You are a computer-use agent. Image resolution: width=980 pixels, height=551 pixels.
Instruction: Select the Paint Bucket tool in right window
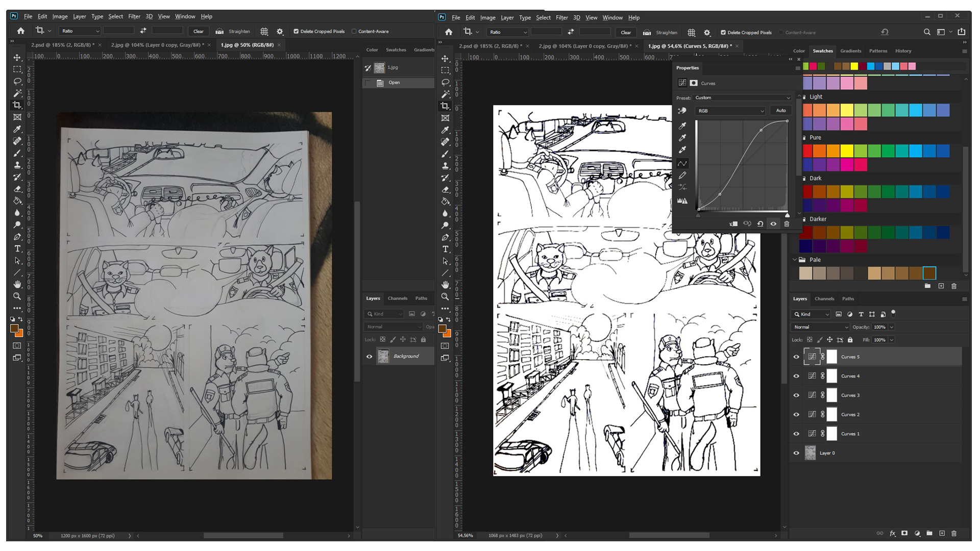coord(445,202)
